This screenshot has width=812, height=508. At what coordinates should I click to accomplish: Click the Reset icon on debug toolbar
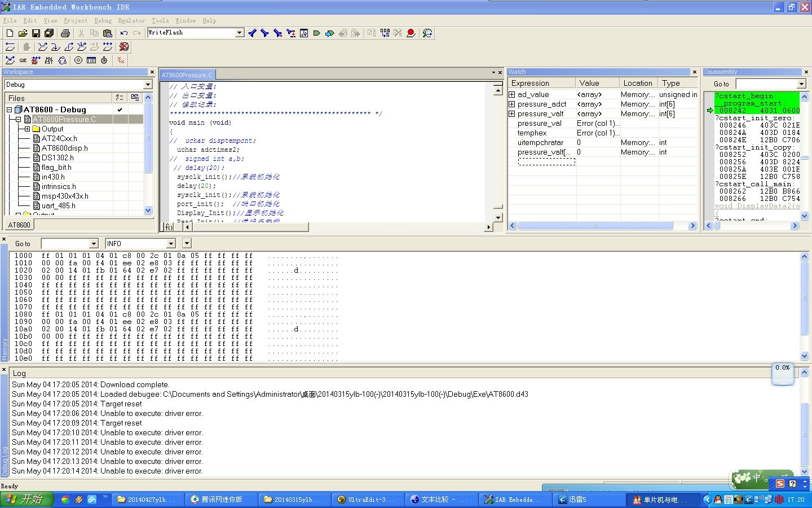point(10,47)
